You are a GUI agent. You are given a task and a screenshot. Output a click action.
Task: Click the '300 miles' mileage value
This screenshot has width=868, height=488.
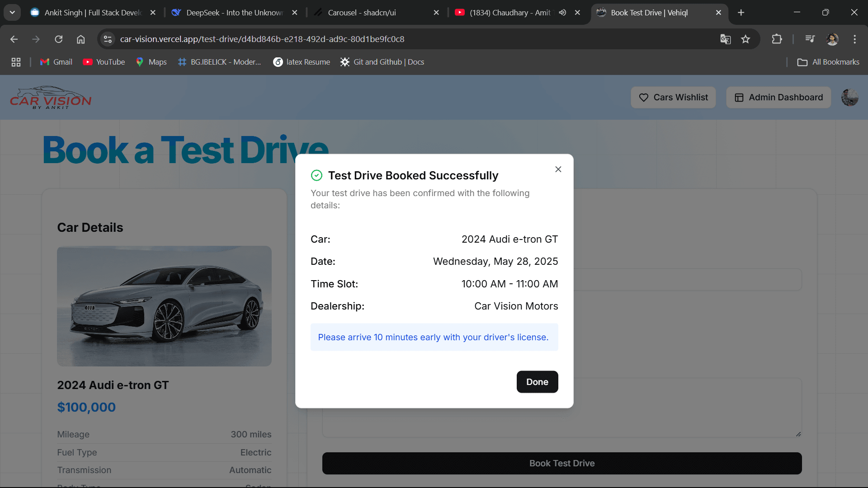(x=251, y=434)
